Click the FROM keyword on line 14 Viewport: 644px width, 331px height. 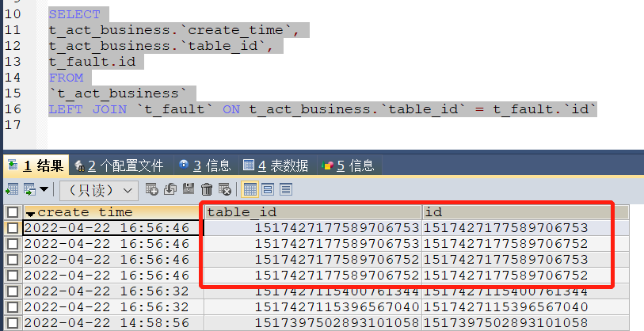point(66,78)
